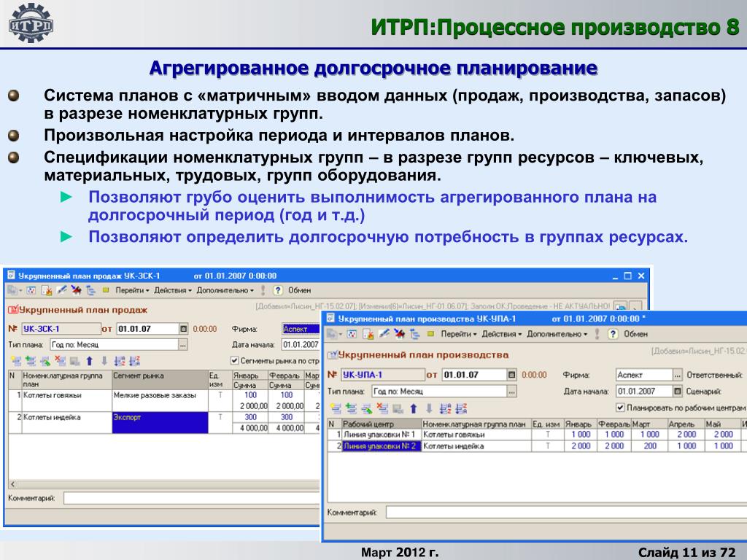Screen dimensions: 747x560
Task: Open Действия menu in sales plan window
Action: [x=172, y=290]
